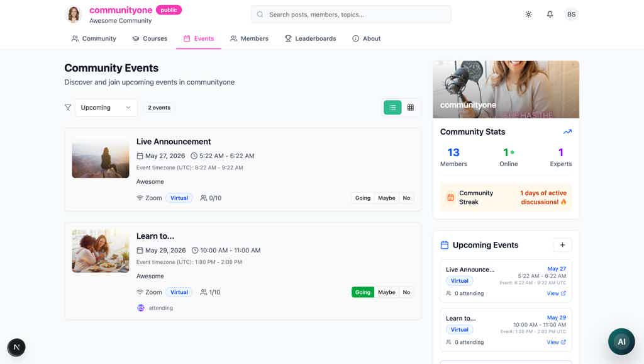
Task: Click the 1/10 attendance count
Action: point(215,292)
